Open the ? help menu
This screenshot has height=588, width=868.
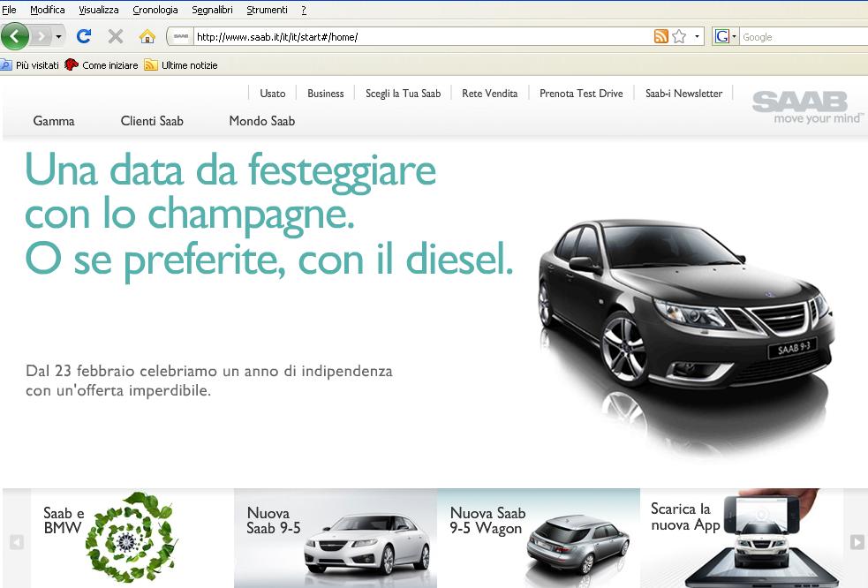pos(304,10)
